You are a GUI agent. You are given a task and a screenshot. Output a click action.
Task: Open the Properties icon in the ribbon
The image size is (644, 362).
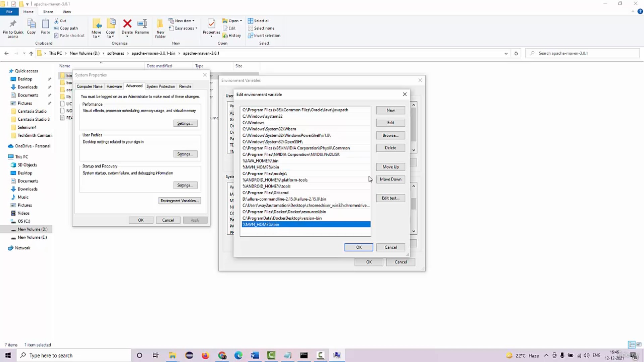coord(211,24)
